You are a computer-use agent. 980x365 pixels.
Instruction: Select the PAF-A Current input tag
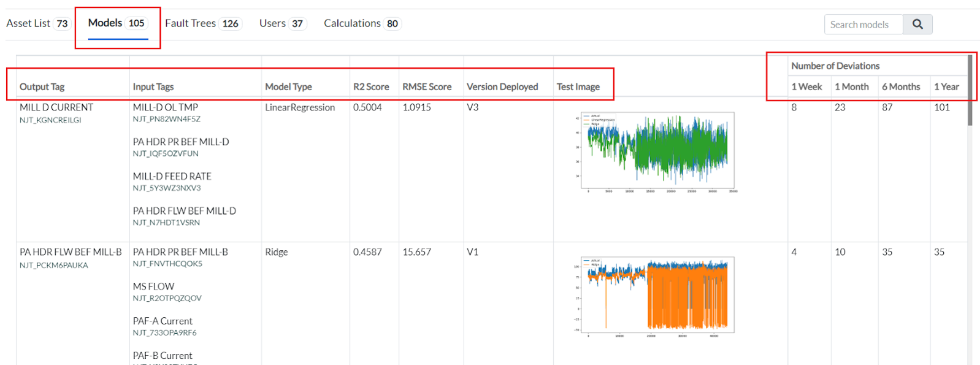[x=163, y=321]
